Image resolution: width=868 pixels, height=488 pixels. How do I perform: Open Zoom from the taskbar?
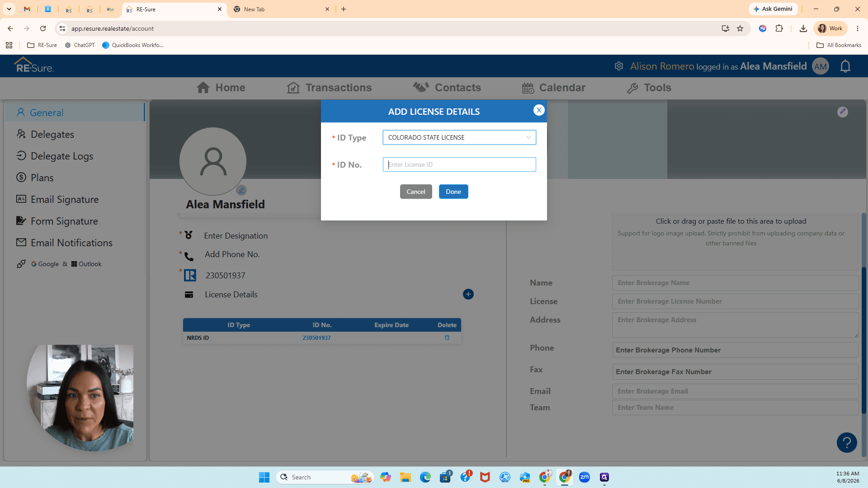[585, 477]
